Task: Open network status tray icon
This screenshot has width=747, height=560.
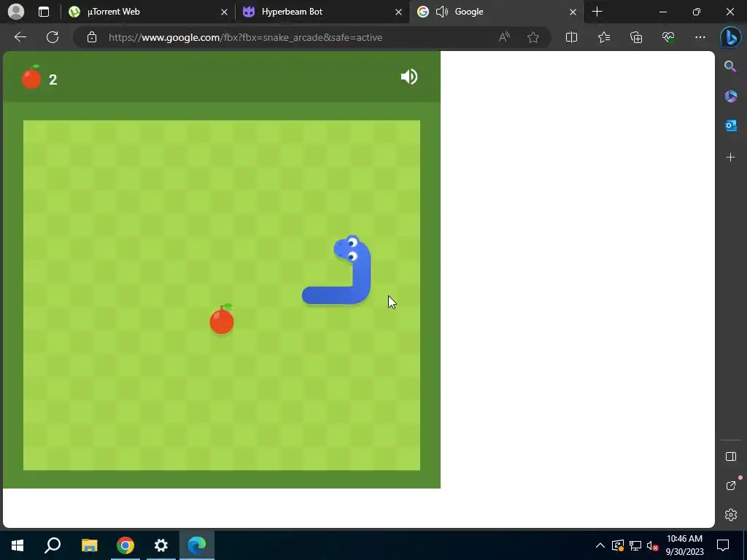Action: [x=635, y=545]
